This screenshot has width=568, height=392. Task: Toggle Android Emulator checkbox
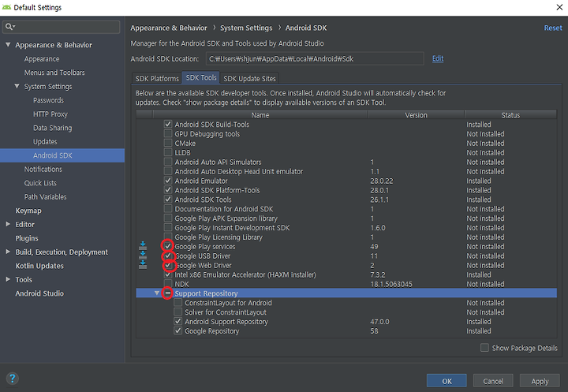(x=168, y=181)
